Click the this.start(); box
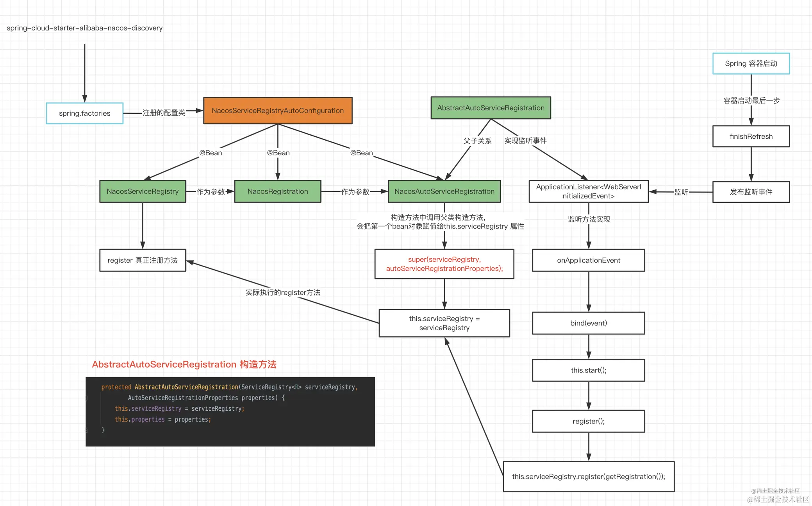The height and width of the screenshot is (506, 812). click(588, 370)
